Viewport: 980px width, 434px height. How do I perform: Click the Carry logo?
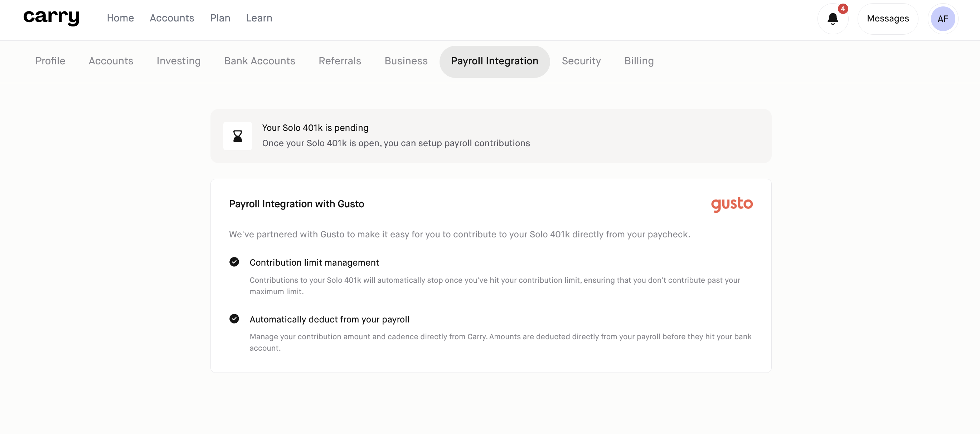tap(51, 18)
